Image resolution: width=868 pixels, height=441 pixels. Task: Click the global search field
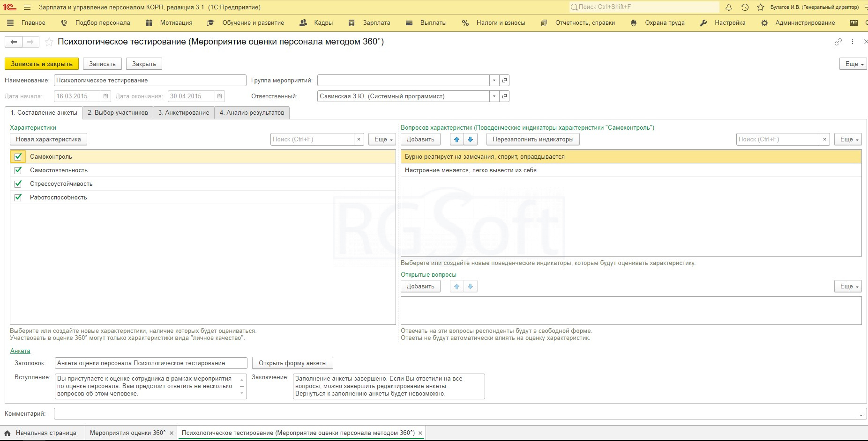pos(644,7)
